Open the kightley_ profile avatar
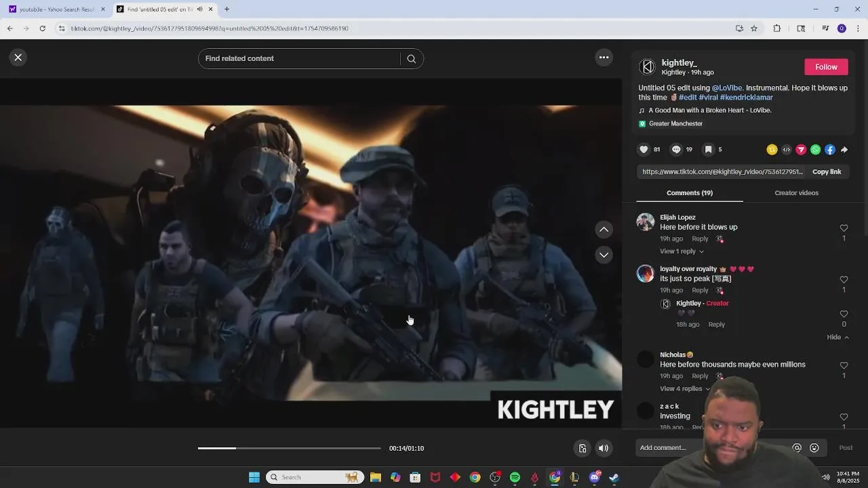This screenshot has height=488, width=868. tap(648, 66)
